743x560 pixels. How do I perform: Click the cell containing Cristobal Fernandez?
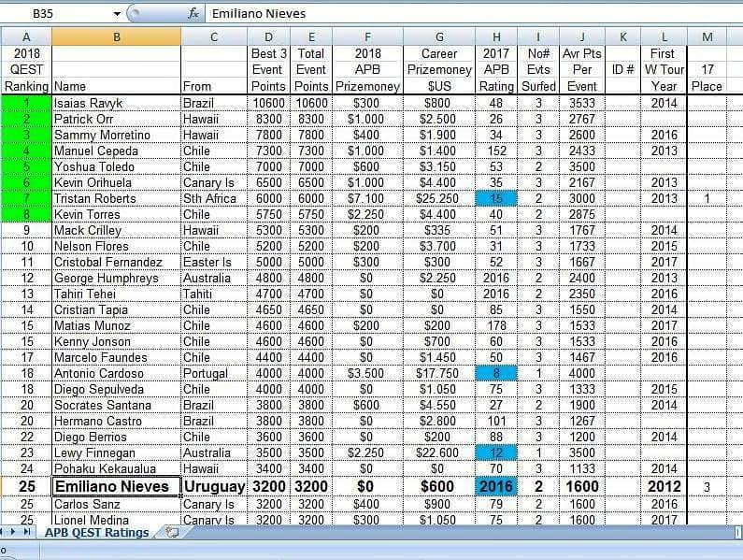[x=116, y=262]
